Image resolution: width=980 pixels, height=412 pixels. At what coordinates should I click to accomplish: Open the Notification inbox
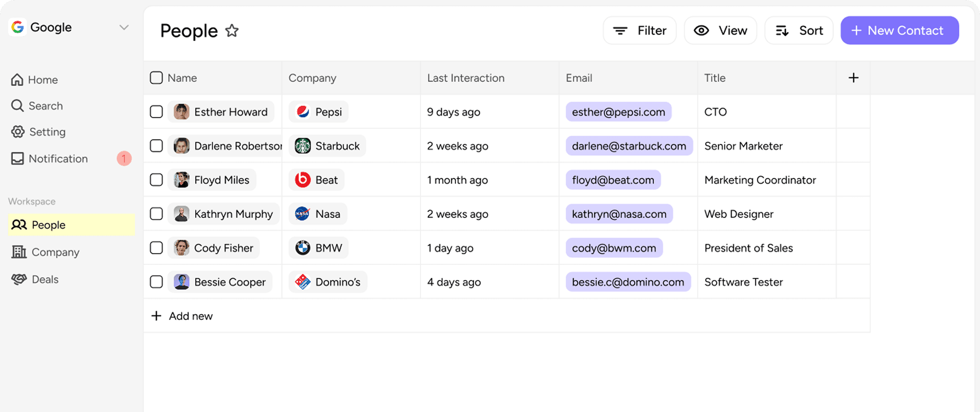click(49, 159)
